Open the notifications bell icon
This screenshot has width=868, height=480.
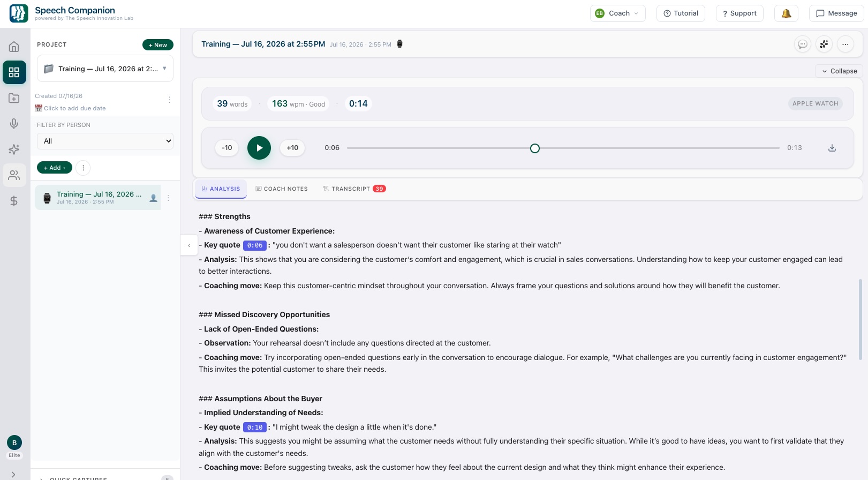click(x=786, y=13)
